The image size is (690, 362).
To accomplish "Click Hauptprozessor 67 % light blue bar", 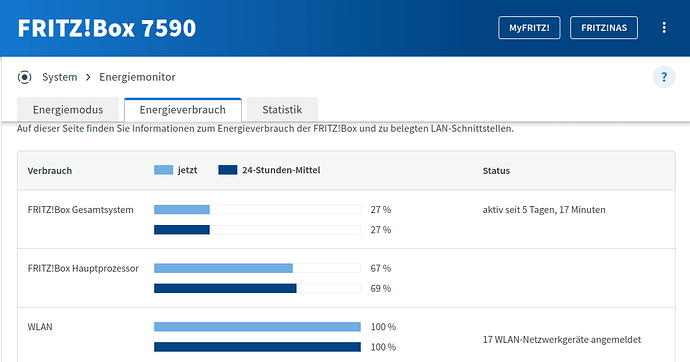I will [223, 268].
